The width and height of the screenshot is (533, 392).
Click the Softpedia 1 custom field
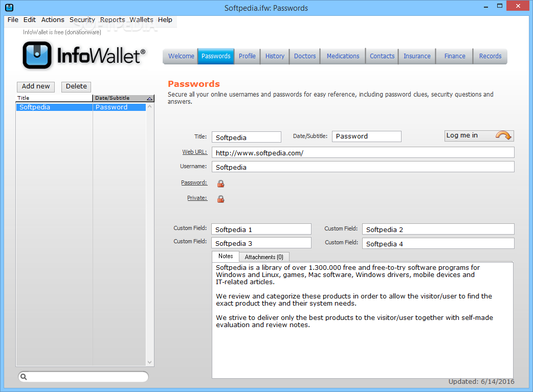click(x=261, y=229)
